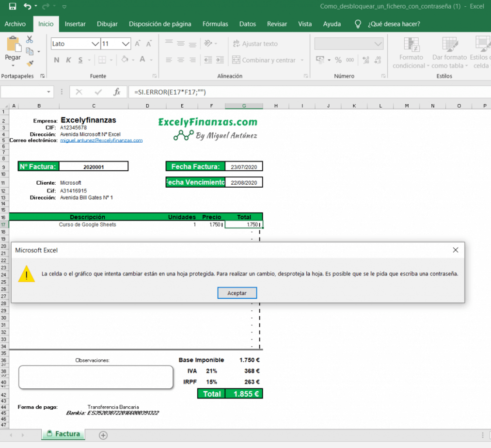This screenshot has height=448, width=491.
Task: Click the increase font size icon
Action: (138, 44)
